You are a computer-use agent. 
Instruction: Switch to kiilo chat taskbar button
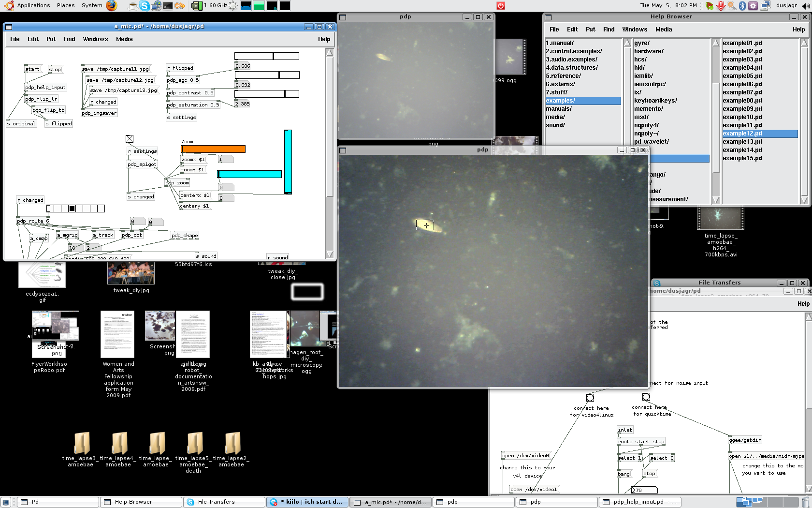pyautogui.click(x=307, y=502)
